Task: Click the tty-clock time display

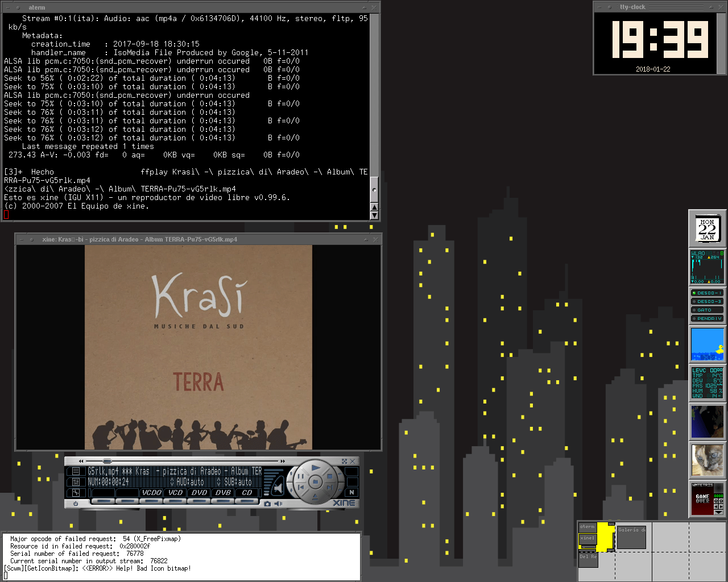Action: point(660,40)
